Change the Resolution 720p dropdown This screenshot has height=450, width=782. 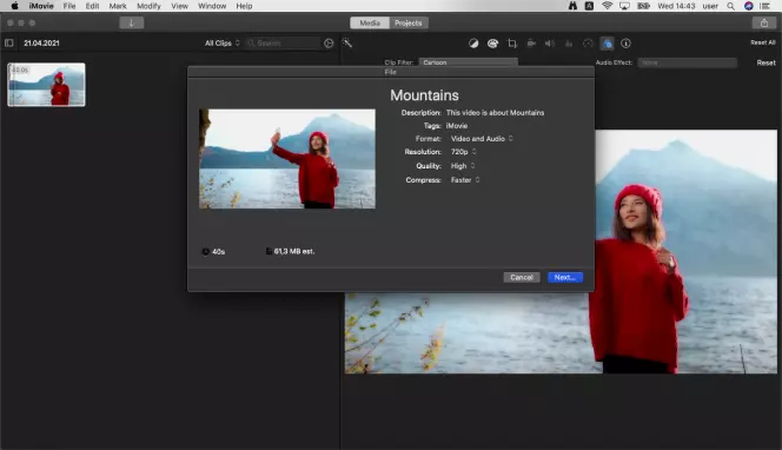(463, 152)
